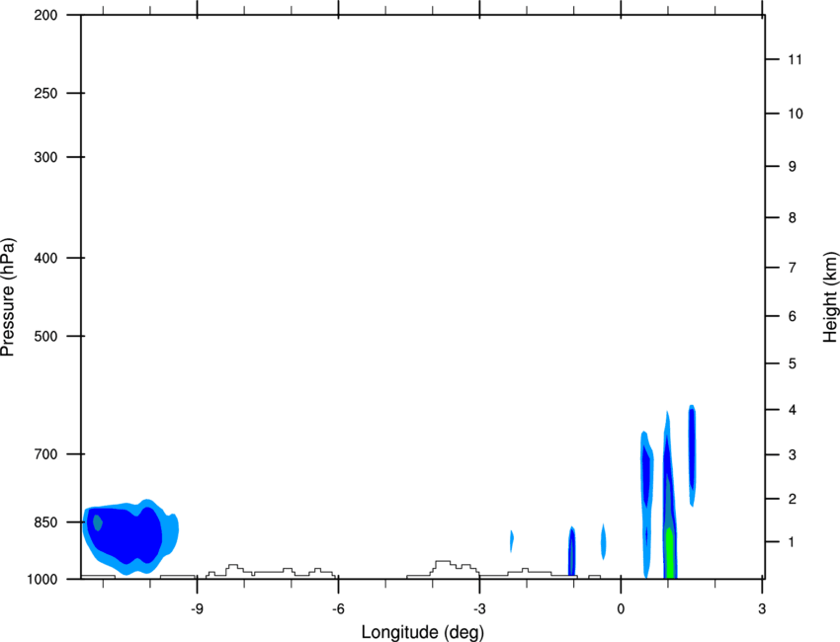Click the bright green column near longitude 1
This screenshot has height=642, width=840.
pos(669,553)
